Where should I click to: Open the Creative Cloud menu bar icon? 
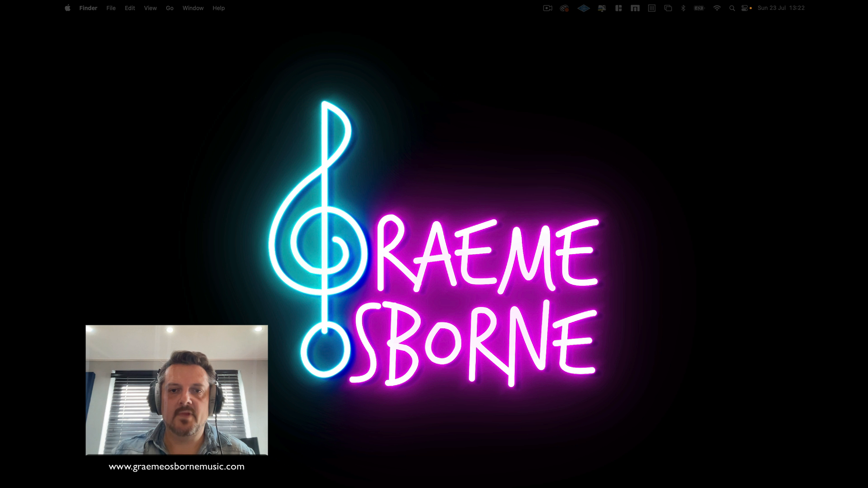(x=564, y=8)
